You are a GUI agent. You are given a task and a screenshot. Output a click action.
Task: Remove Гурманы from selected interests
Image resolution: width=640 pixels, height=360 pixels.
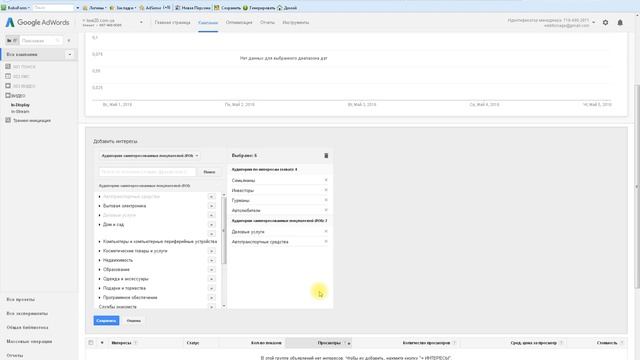click(326, 200)
